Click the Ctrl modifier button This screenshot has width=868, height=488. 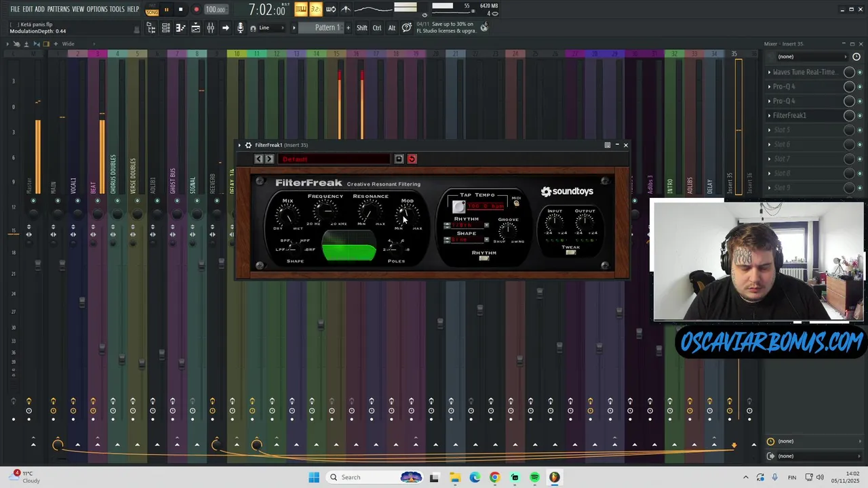click(x=377, y=28)
